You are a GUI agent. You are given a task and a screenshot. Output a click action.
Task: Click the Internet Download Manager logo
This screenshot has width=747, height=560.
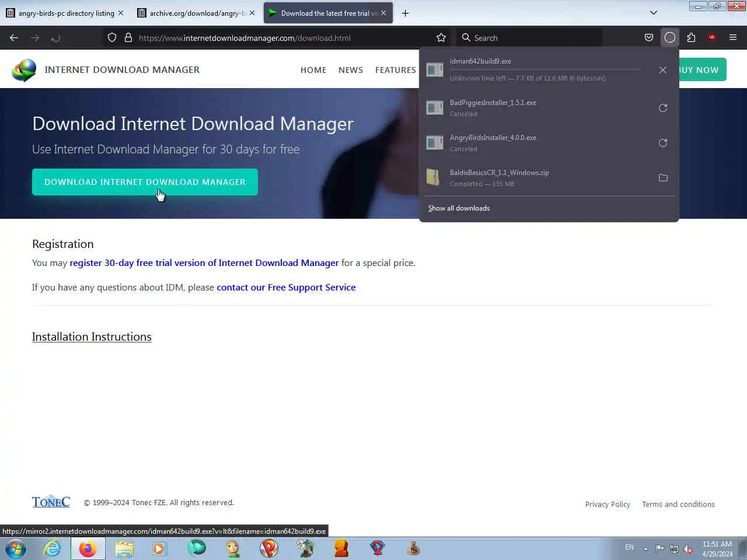pos(24,70)
